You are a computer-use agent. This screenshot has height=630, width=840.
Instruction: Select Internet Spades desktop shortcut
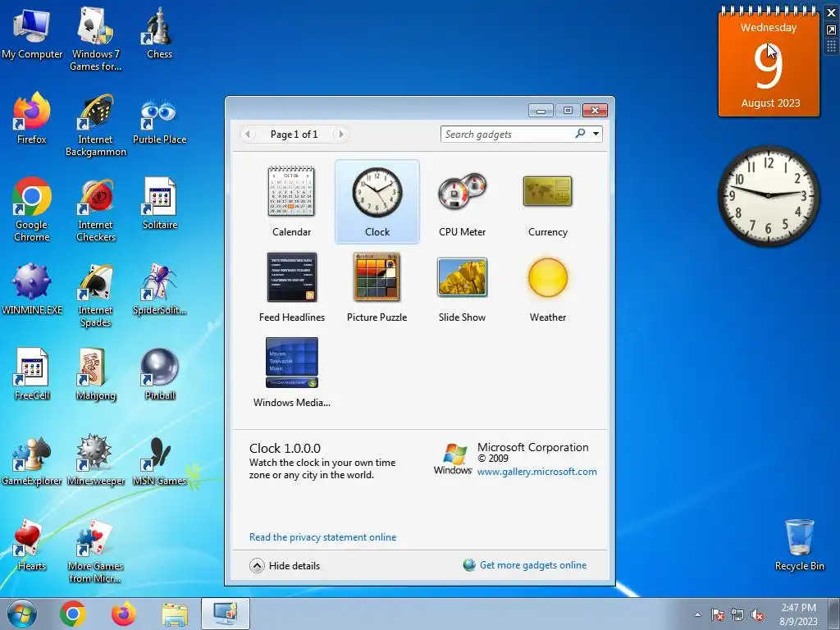[96, 295]
